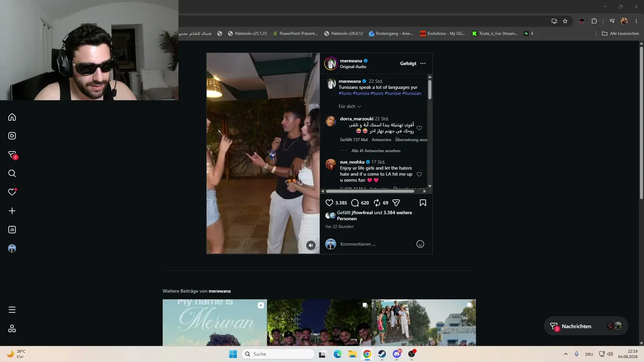This screenshot has width=644, height=362.
Task: Open the dorra_marzouki profile link
Action: 357,119
